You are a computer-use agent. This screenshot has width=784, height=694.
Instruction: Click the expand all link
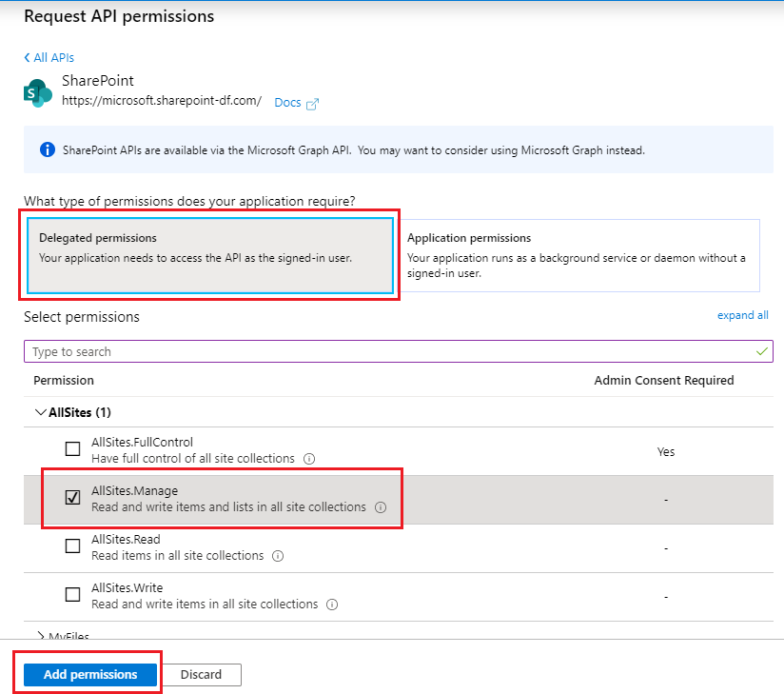click(742, 315)
